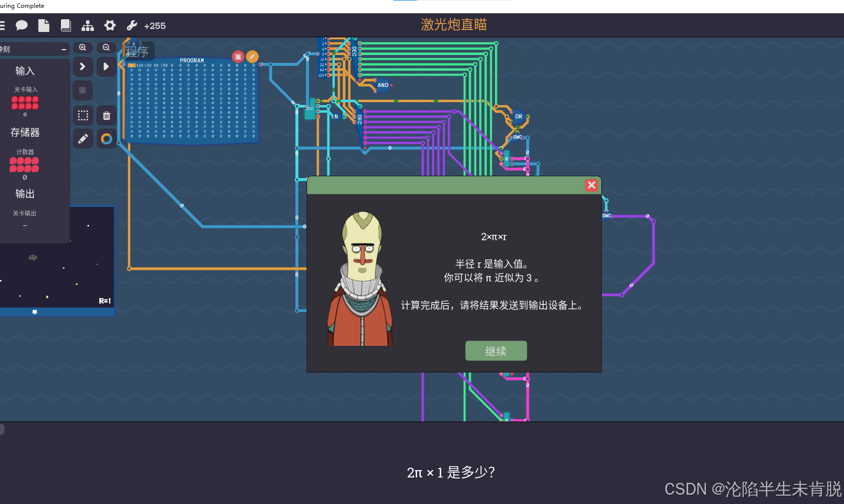The image size is (844, 504).
Task: Click the N component near DEC
Action: [x=336, y=116]
